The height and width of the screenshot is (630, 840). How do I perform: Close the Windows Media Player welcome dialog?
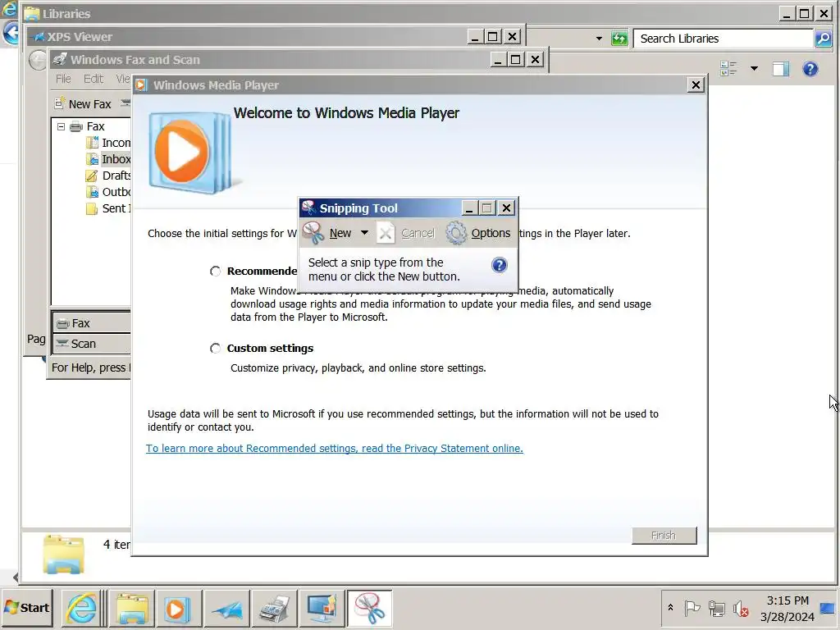696,84
